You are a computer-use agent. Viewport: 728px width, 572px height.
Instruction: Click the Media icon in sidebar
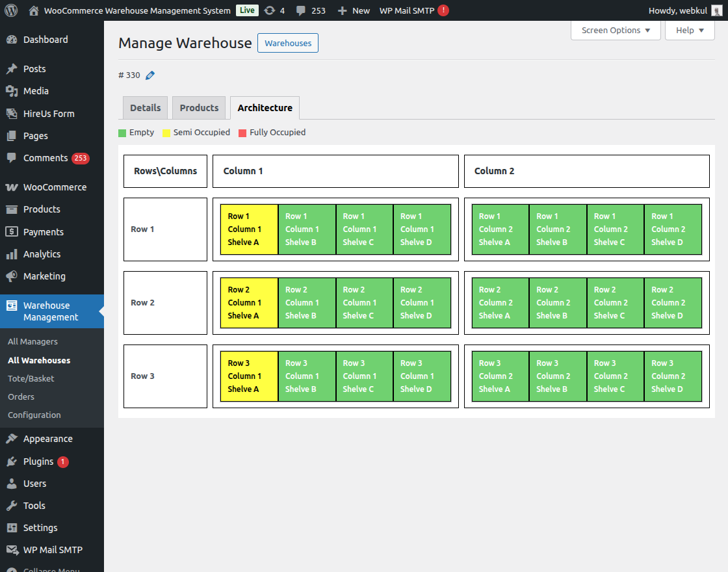tap(12, 91)
